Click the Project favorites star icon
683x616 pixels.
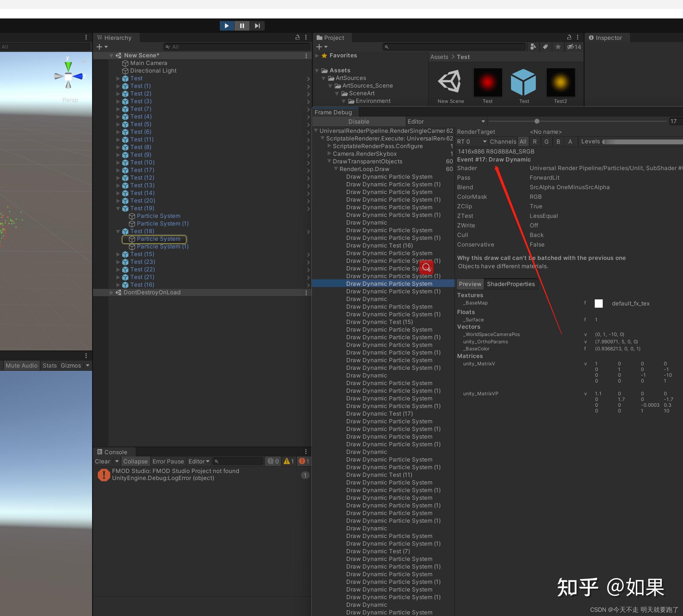tap(558, 47)
